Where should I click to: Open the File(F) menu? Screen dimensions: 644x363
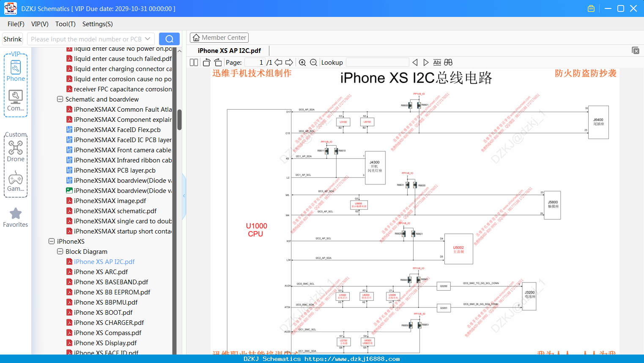tap(16, 24)
